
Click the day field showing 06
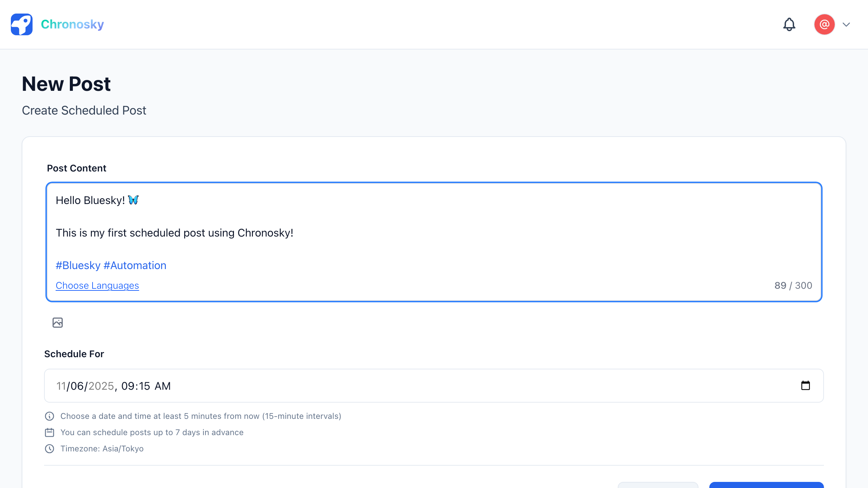(77, 386)
